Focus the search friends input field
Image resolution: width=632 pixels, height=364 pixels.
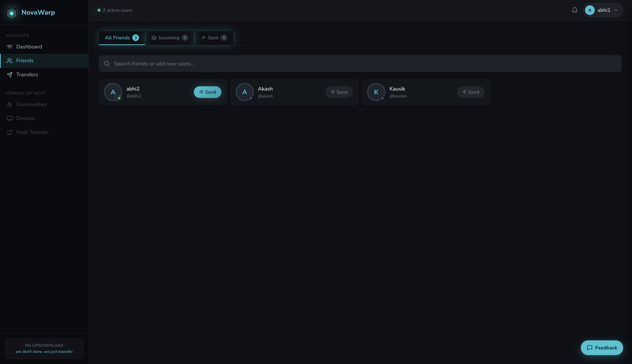click(x=360, y=64)
